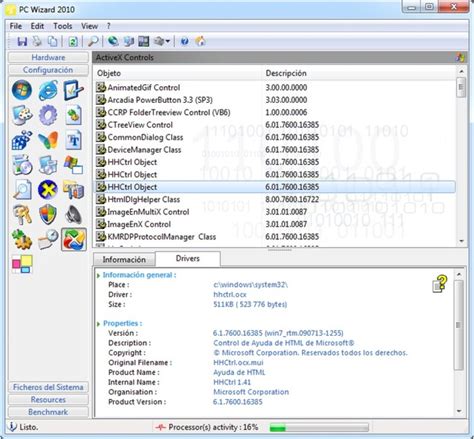Click the processor activity progress bar
Screen dimensions: 474x439
pos(319,427)
